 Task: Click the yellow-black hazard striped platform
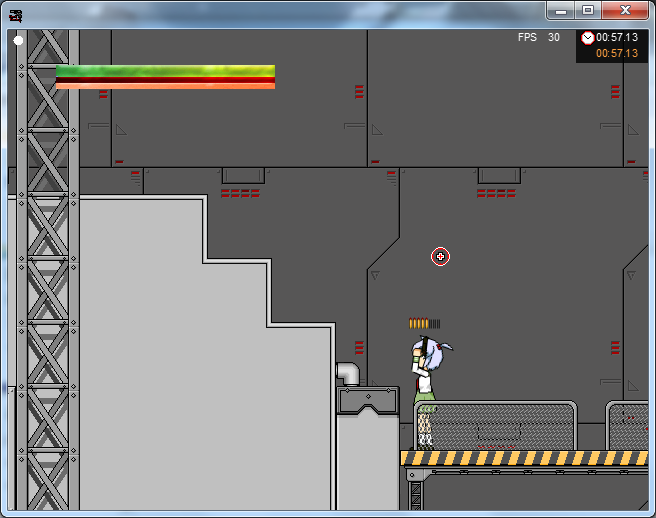click(x=524, y=458)
